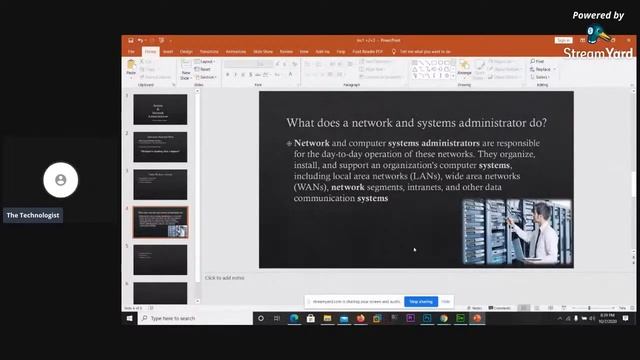
Task: Click the server room image on the slide
Action: [517, 232]
